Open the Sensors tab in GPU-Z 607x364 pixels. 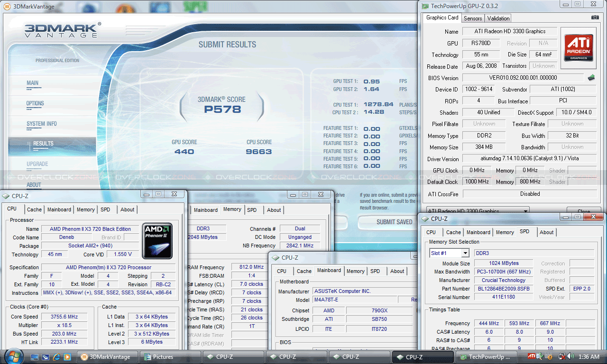coord(473,18)
